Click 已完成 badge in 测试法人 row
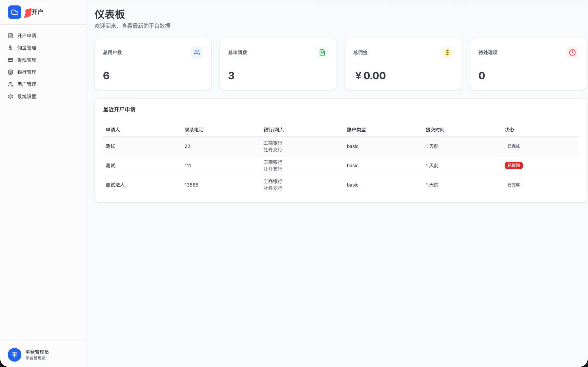Viewport: 588px width, 367px height. [x=513, y=185]
